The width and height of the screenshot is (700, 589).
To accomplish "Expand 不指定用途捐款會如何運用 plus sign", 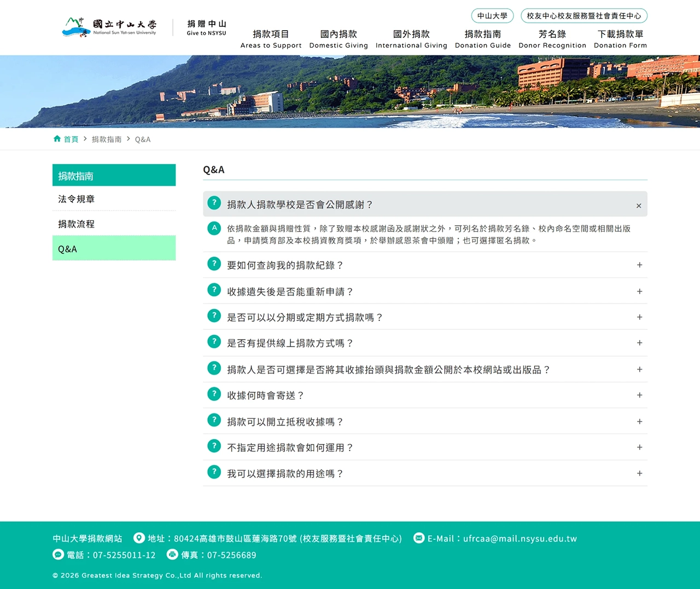I will pos(639,447).
